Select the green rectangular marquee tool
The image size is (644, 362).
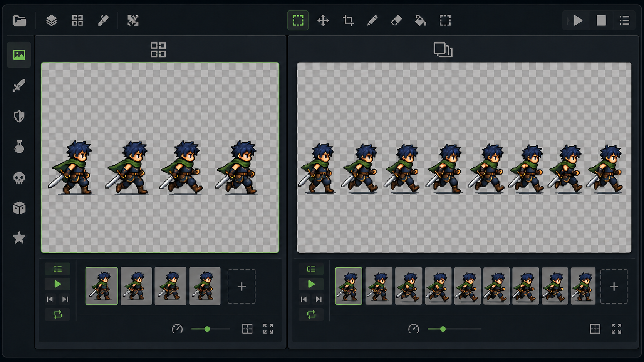pos(298,20)
